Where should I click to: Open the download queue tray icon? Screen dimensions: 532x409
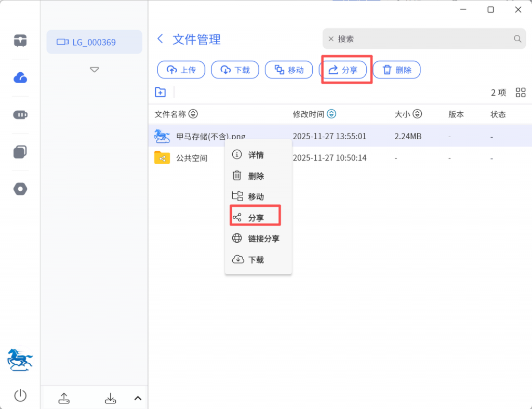[x=111, y=398]
